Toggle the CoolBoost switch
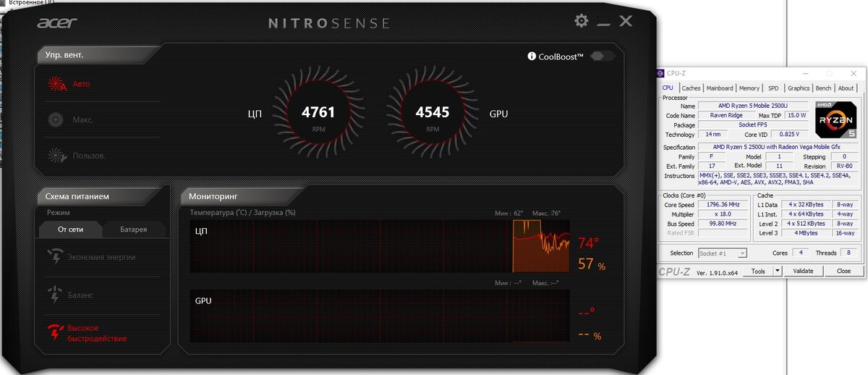Viewport: 868px width, 375px height. click(x=602, y=56)
